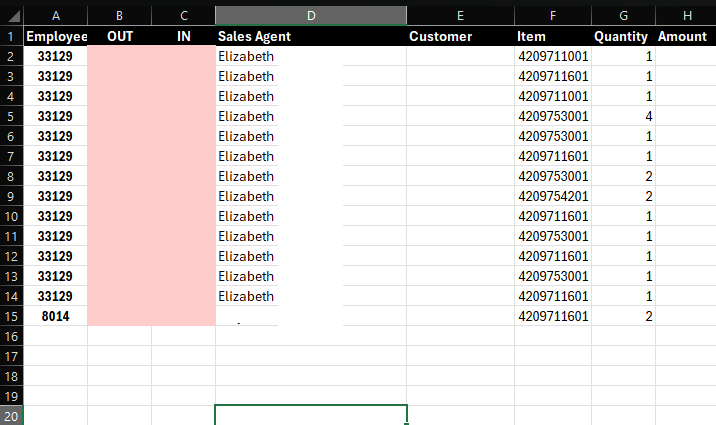Select employee 33129 in row 2
The height and width of the screenshot is (425, 716).
(x=55, y=57)
